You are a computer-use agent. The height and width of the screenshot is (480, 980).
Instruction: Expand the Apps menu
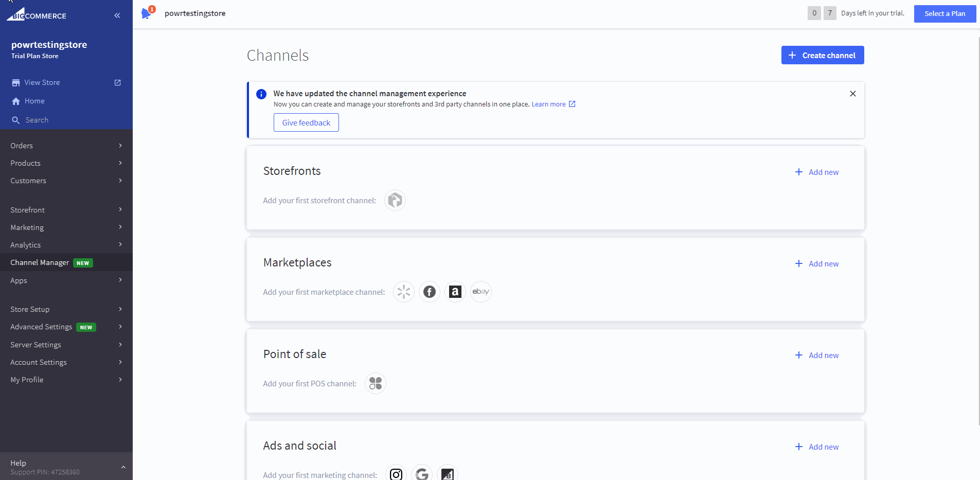click(x=66, y=280)
